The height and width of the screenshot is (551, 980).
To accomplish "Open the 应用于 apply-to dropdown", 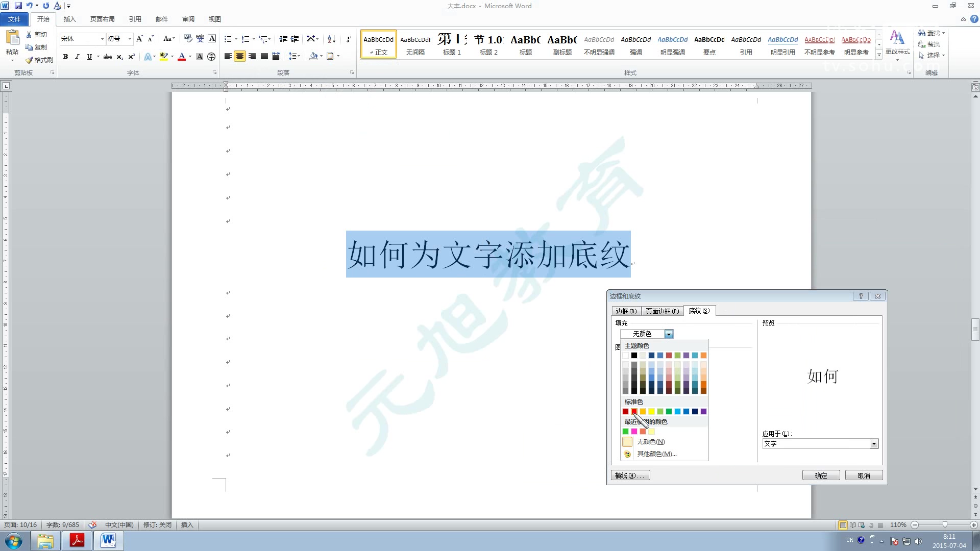I will pyautogui.click(x=874, y=443).
